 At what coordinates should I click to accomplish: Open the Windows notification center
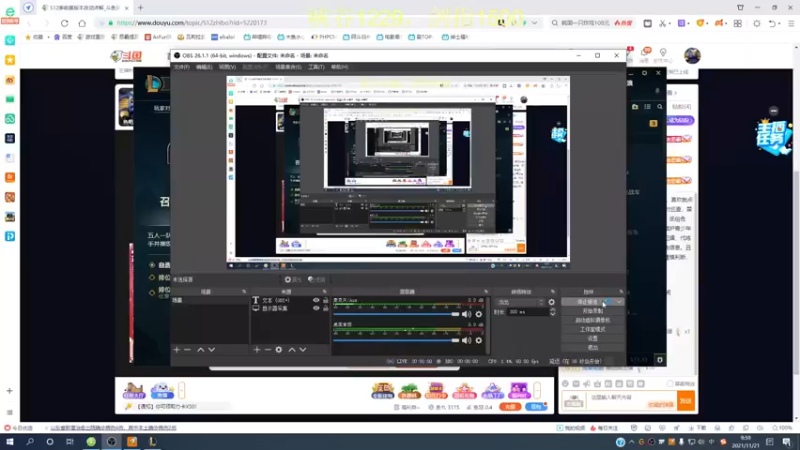coord(787,442)
